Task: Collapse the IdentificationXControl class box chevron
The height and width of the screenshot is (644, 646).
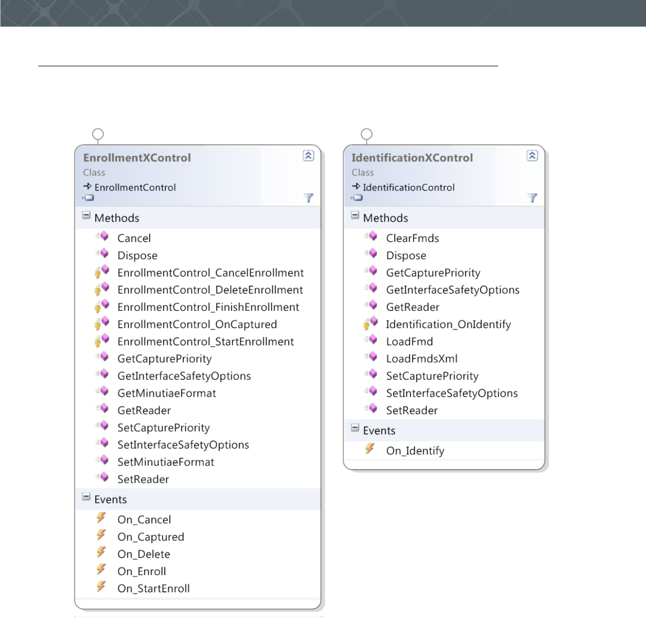Action: pyautogui.click(x=532, y=156)
